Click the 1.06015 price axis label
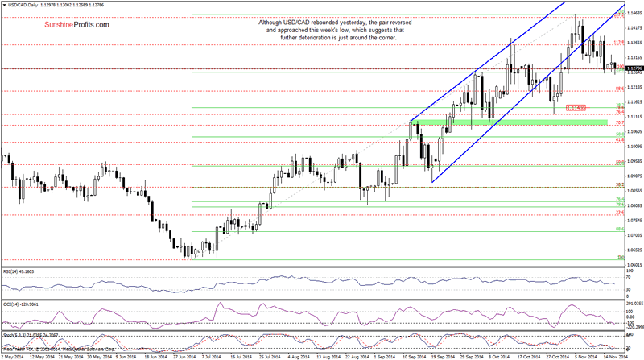The height and width of the screenshot is (360, 644). (634, 265)
